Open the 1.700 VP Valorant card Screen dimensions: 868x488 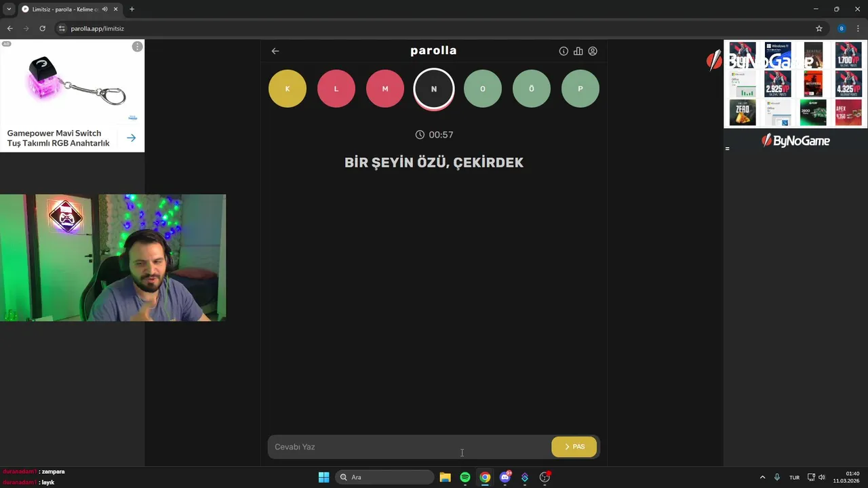(x=848, y=55)
